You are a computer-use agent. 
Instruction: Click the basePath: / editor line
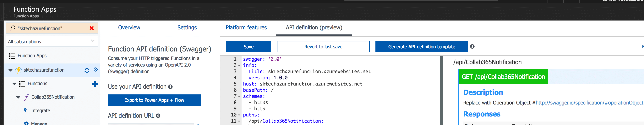point(258,90)
